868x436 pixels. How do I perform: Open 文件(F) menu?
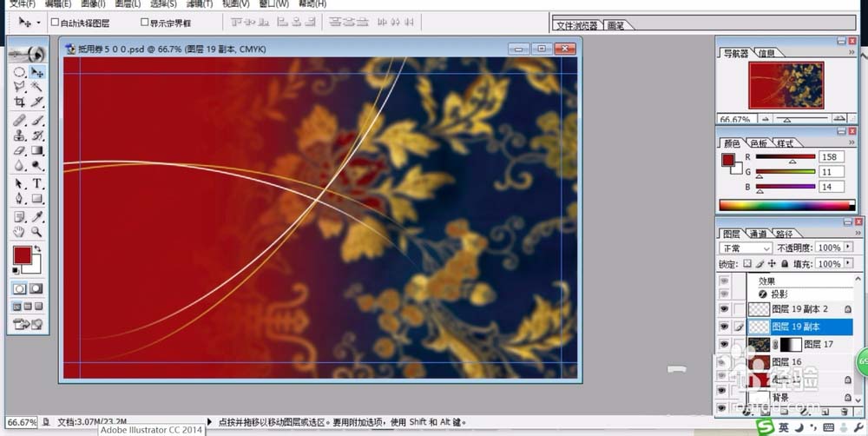click(23, 3)
